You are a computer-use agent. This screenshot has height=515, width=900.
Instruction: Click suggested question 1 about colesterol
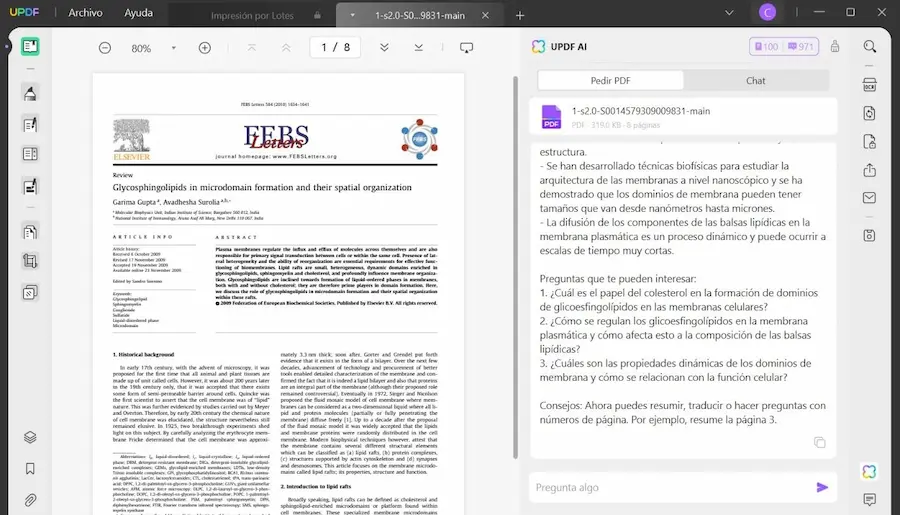click(x=678, y=300)
